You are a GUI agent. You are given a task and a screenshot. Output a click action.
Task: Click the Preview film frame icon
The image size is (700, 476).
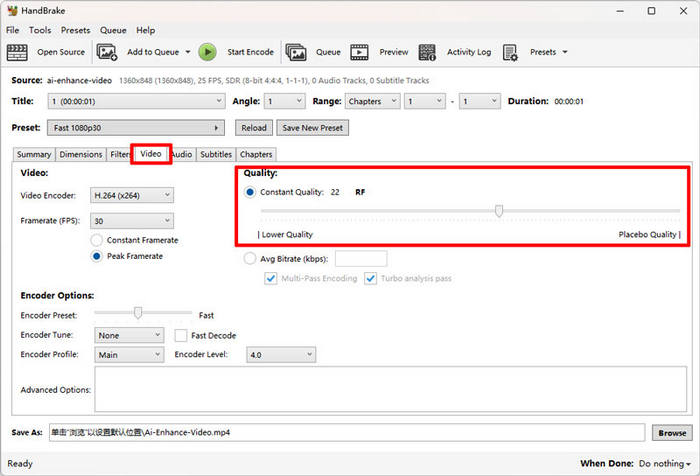coord(359,52)
